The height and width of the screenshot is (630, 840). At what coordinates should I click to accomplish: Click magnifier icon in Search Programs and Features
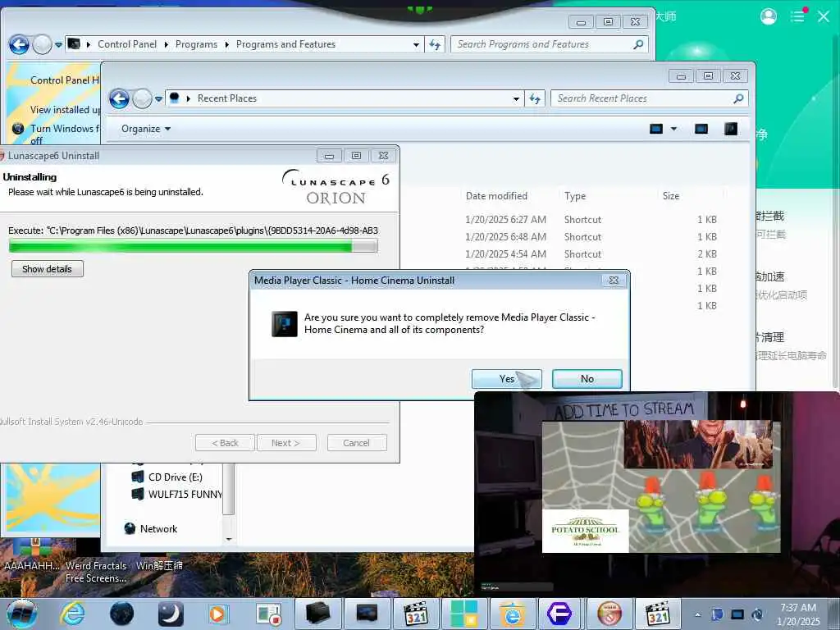tap(638, 44)
